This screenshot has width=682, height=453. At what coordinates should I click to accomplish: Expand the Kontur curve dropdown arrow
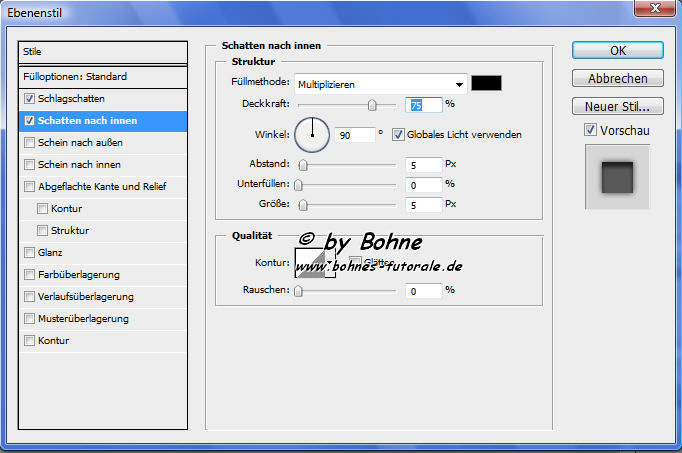(330, 263)
